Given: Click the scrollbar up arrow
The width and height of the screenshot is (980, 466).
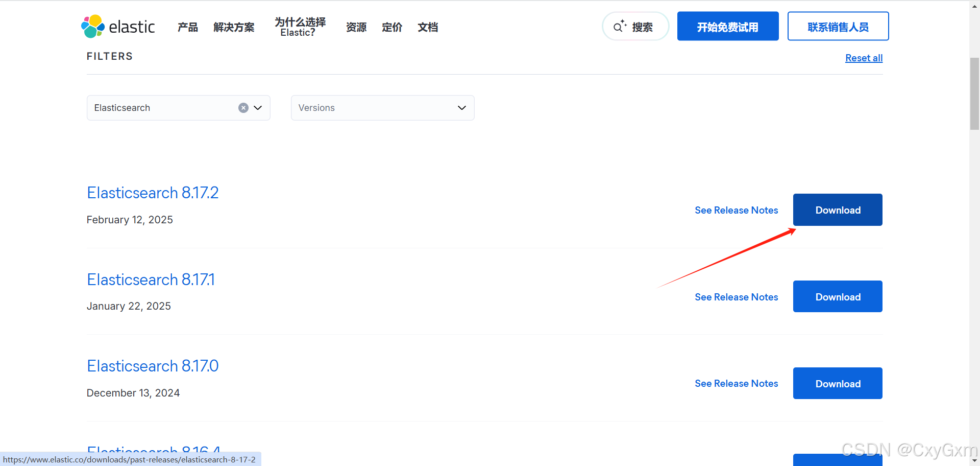Looking at the screenshot, I should [974, 5].
